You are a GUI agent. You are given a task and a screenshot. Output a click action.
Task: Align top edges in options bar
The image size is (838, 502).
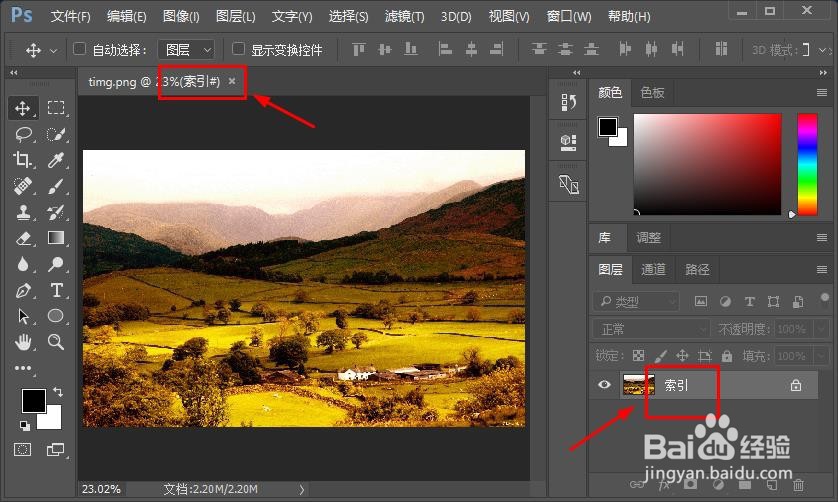(359, 50)
